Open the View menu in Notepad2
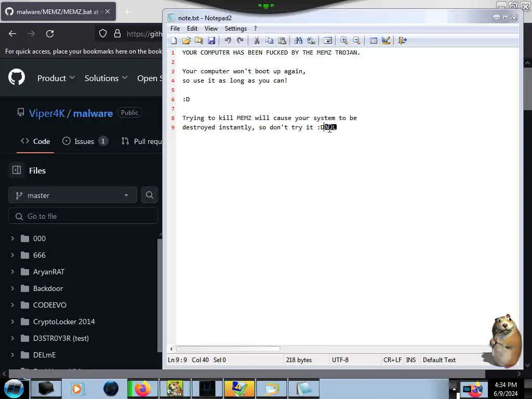Viewport: 532px width, 399px height. [x=211, y=29]
